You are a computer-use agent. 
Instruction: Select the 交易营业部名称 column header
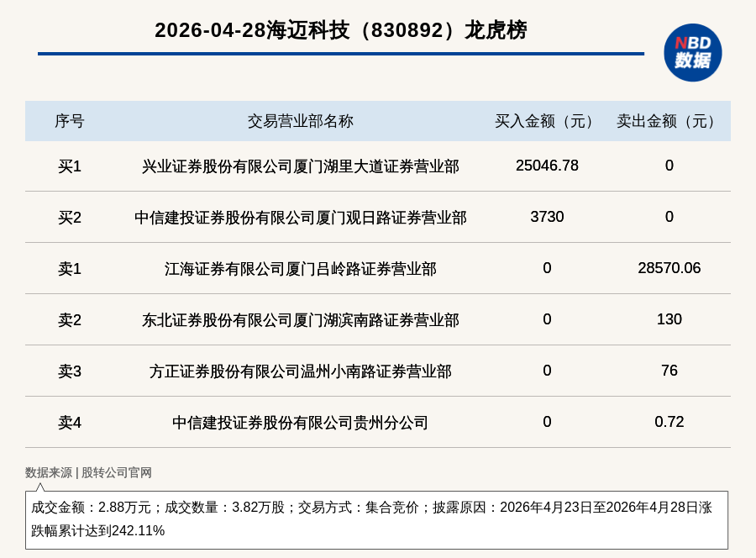tap(301, 121)
